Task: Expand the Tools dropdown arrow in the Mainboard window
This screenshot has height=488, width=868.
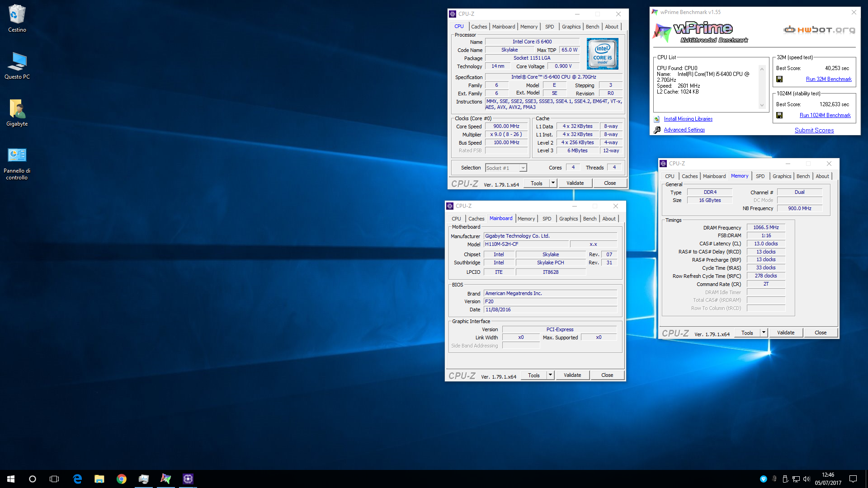Action: tap(550, 375)
